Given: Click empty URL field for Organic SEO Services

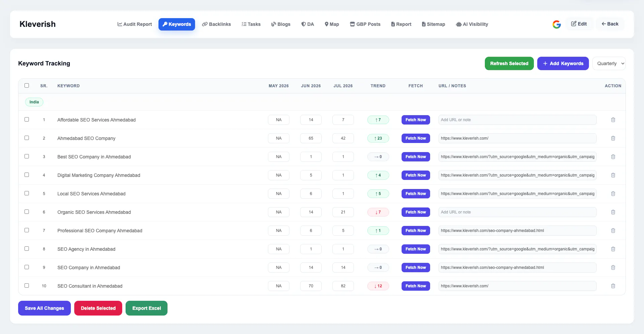Looking at the screenshot, I should [517, 212].
